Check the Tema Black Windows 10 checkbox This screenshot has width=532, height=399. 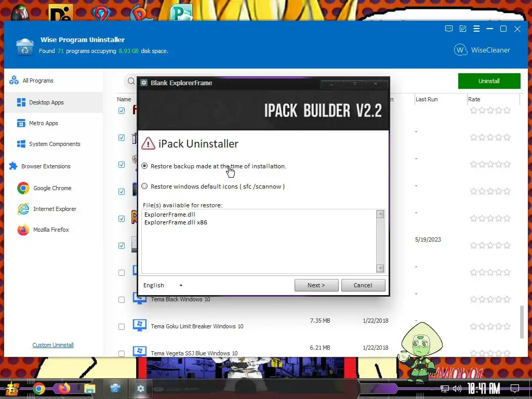[x=122, y=300]
